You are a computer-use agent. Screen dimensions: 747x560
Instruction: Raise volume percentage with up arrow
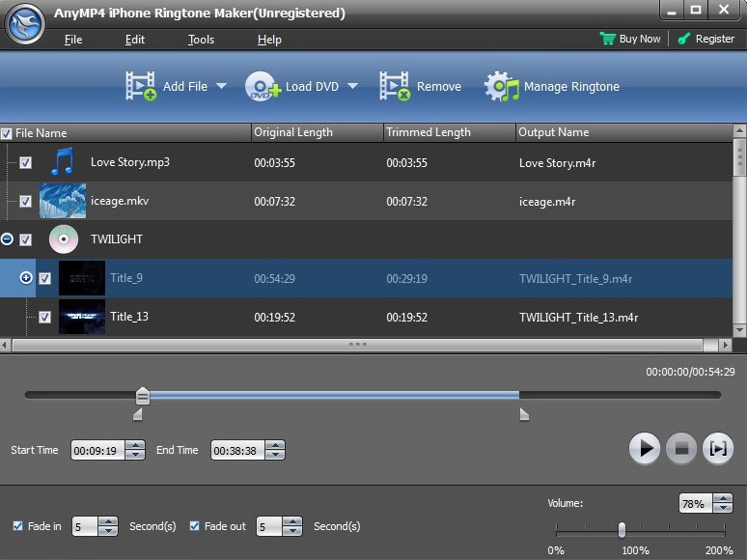(x=723, y=498)
